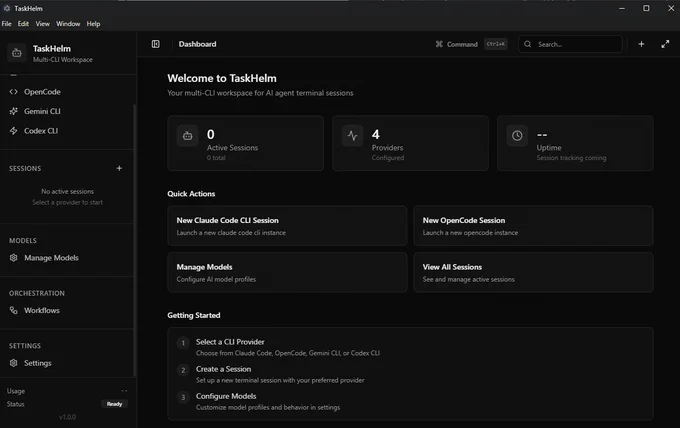This screenshot has height=428, width=680.
Task: Click the magnifier icon in the search box
Action: coord(528,44)
